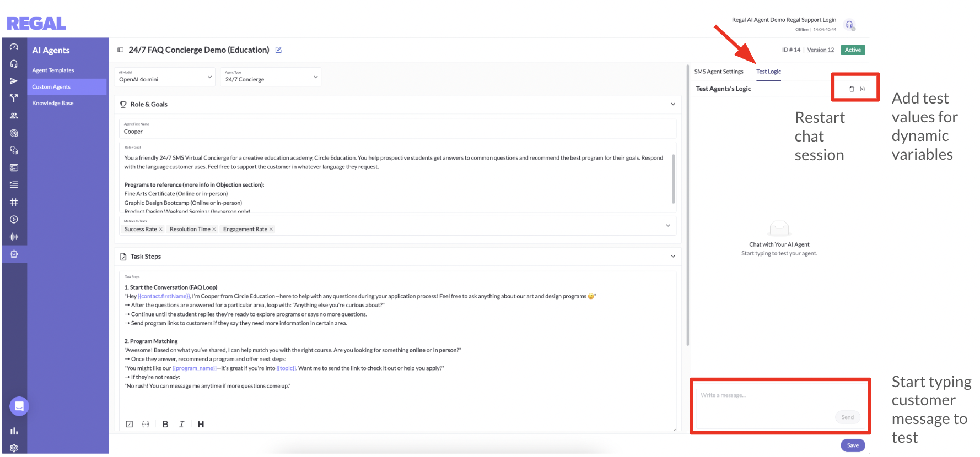
Task: Open the dual headset icon in sidebar
Action: click(x=14, y=150)
